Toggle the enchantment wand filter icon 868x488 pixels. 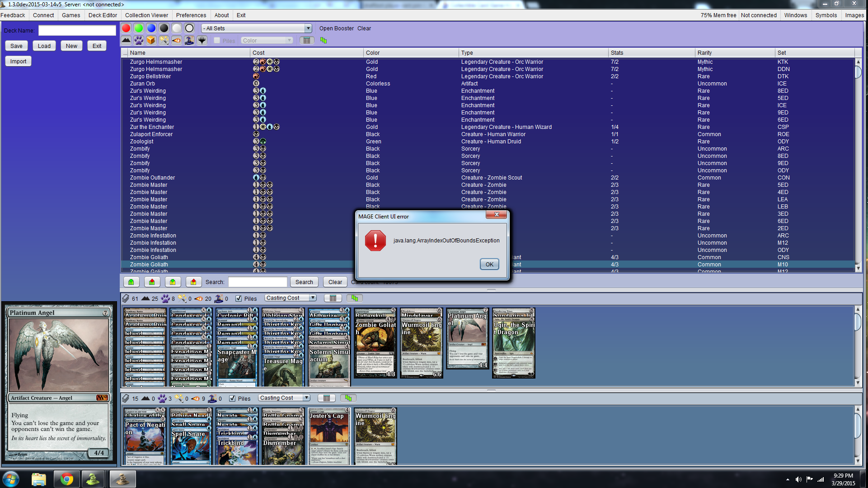pos(164,40)
